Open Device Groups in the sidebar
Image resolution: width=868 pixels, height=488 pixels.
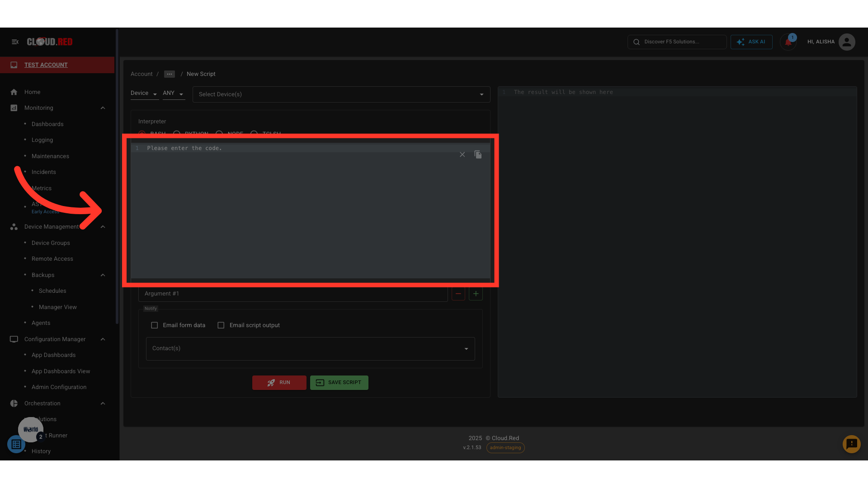[x=51, y=243]
